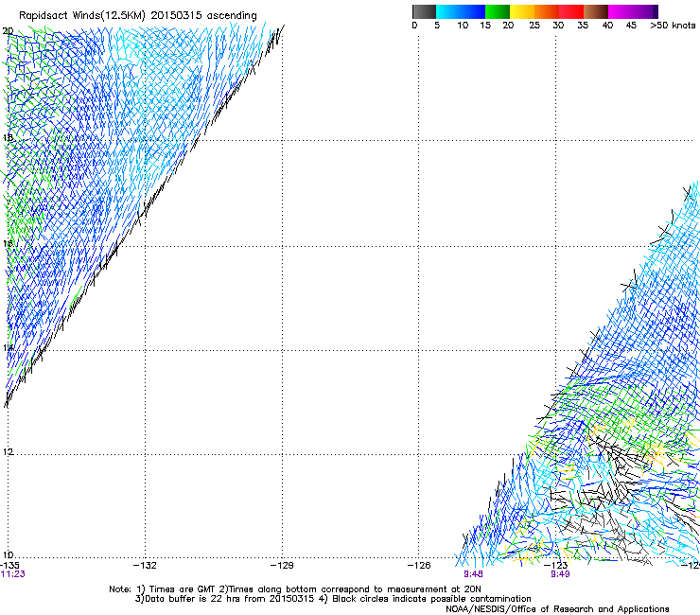This screenshot has height=615, width=700.
Task: Click the orange 25-30 knots legend segment
Action: [547, 11]
